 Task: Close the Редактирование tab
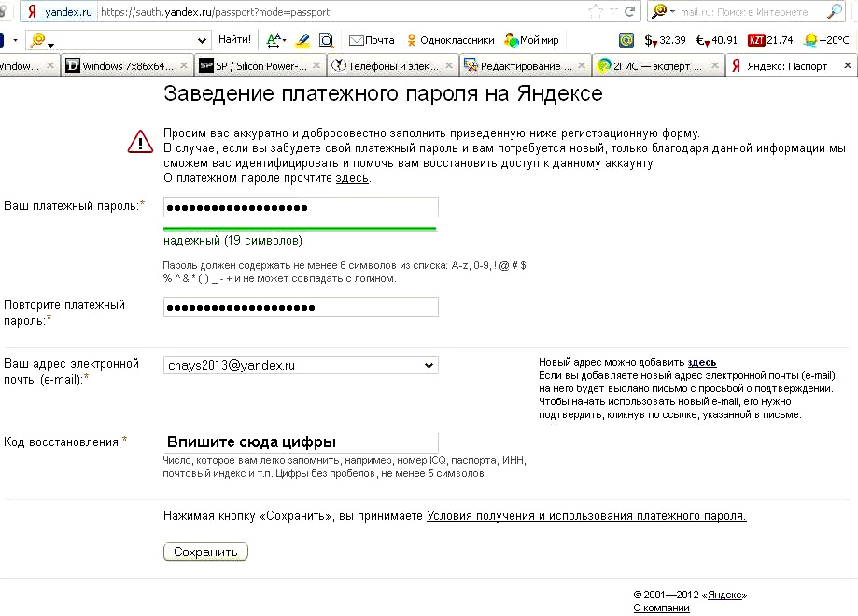[582, 65]
